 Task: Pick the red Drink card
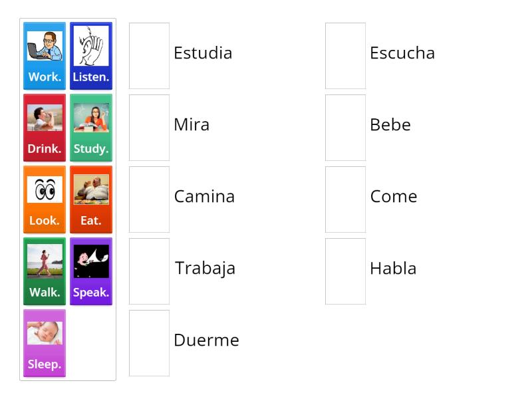45,128
